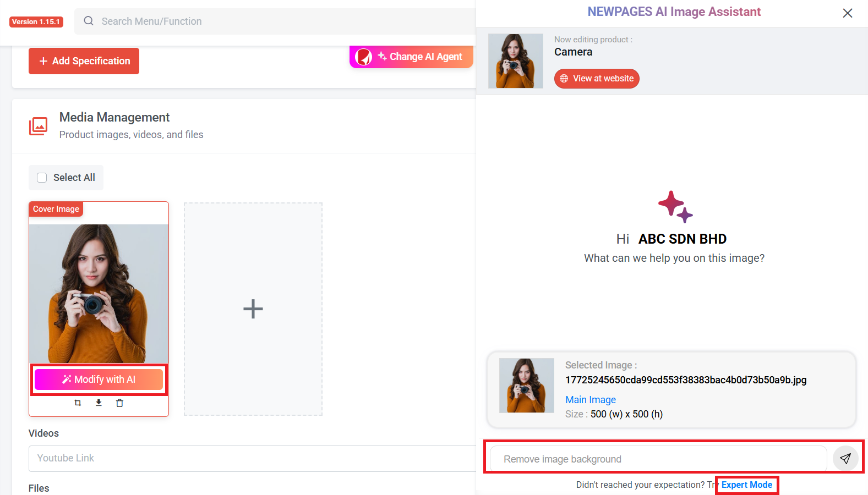868x495 pixels.
Task: Focus the Search Menu/Function box
Action: pyautogui.click(x=275, y=21)
